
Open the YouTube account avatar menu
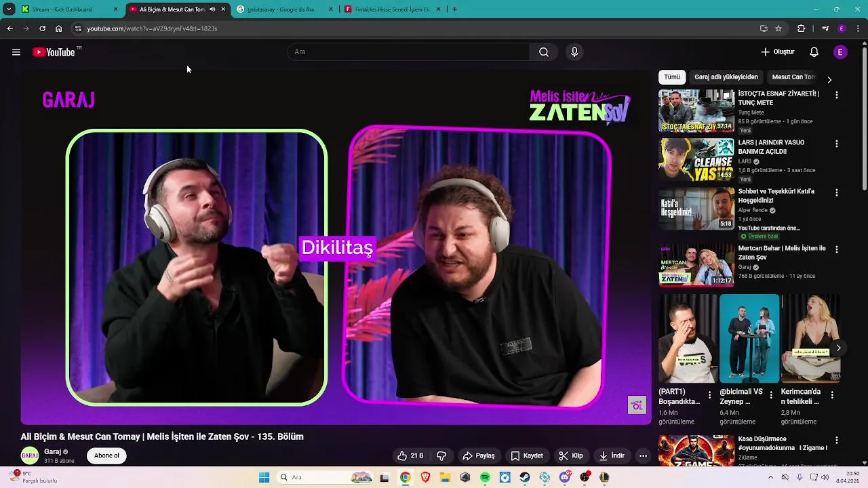[x=840, y=52]
